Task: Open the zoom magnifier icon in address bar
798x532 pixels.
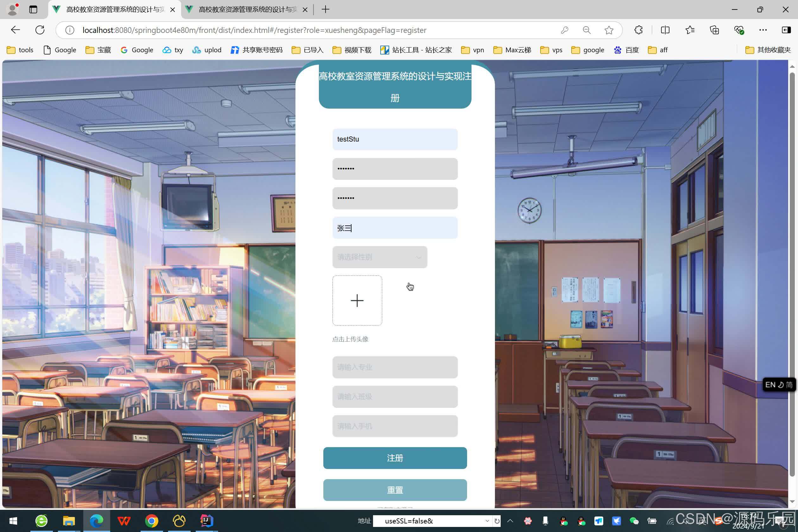Action: coord(586,30)
